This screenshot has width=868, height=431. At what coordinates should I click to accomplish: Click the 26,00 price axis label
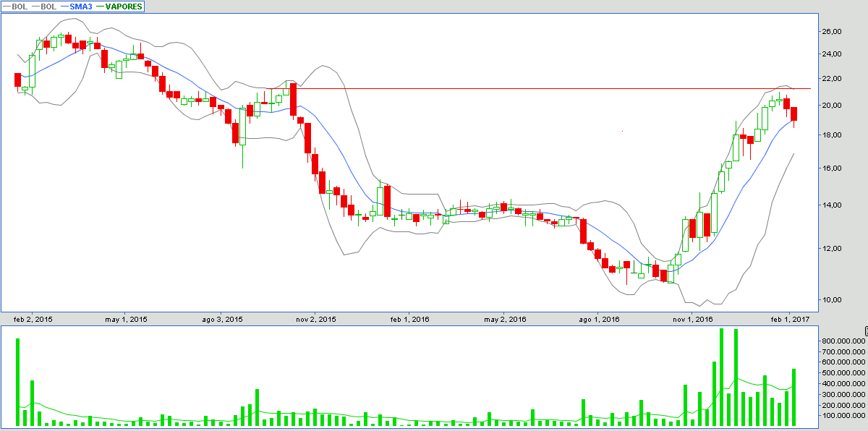[x=830, y=31]
